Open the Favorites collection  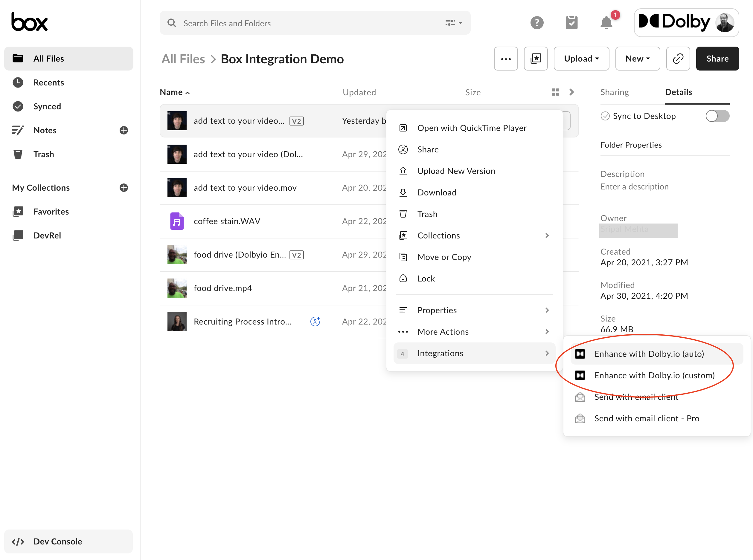coord(68,212)
